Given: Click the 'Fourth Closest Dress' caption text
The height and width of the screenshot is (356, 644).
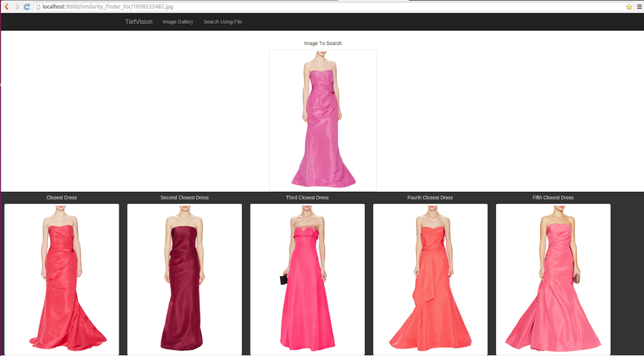Looking at the screenshot, I should 430,198.
